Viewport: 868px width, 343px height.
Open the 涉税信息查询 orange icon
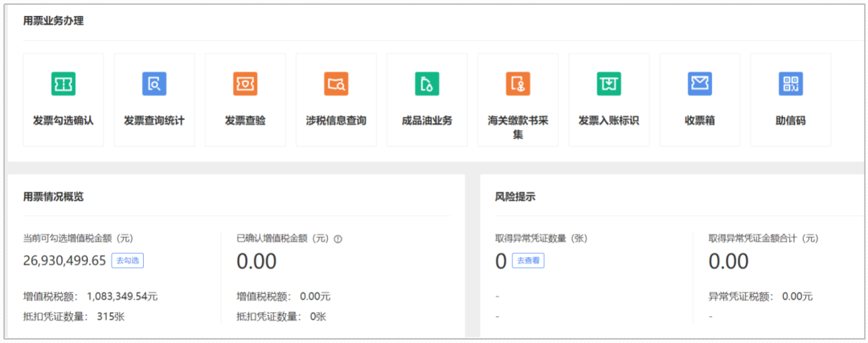point(336,84)
